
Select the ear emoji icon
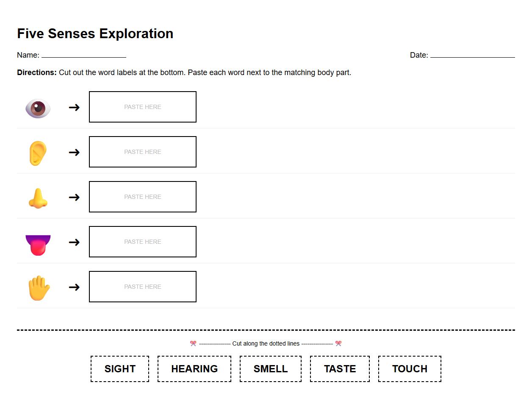(37, 153)
